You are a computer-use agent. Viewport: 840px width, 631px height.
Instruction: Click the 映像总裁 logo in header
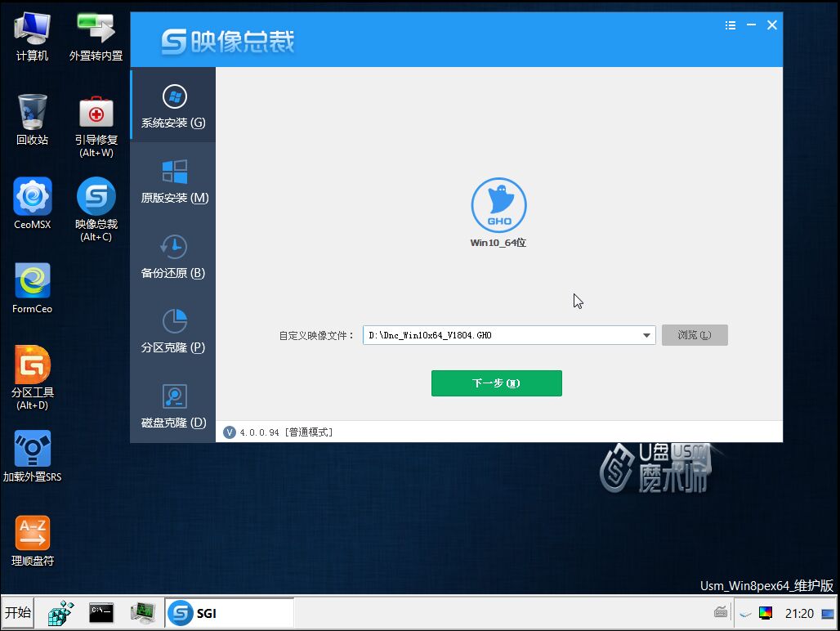point(228,42)
